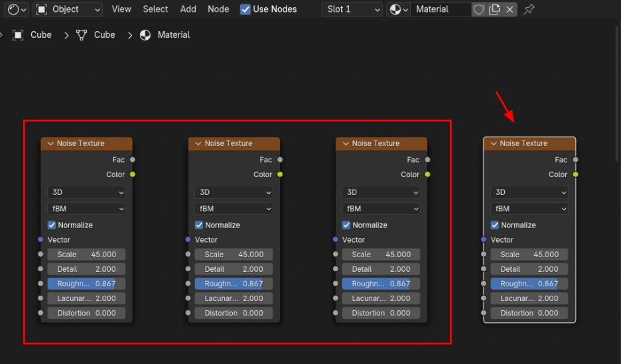This screenshot has width=621, height=364.
Task: Click the Fac output socket on first node
Action: (133, 160)
